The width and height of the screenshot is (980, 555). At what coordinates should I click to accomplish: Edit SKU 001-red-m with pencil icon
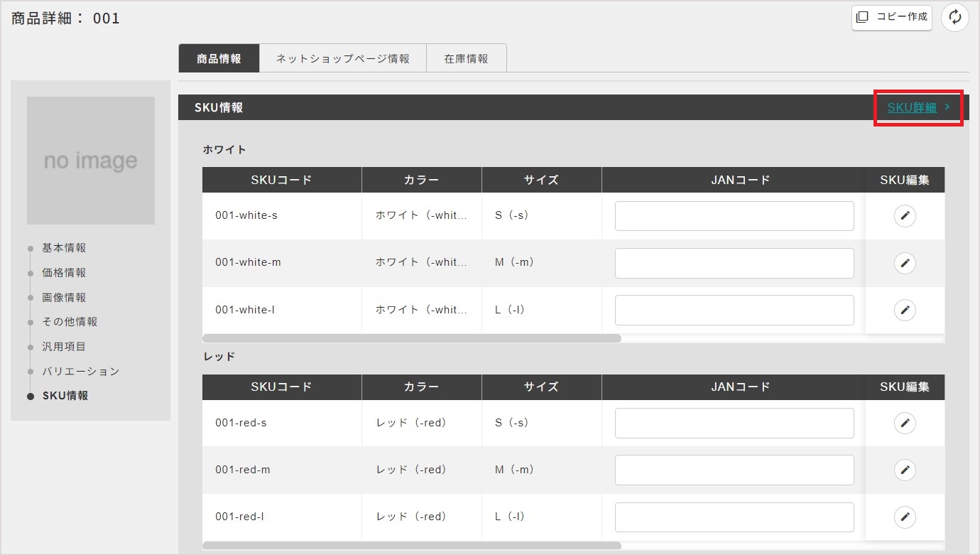pos(905,470)
